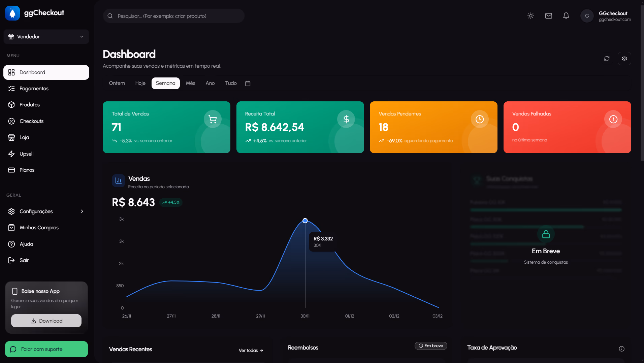Open the Checkouts menu item
Screen dimensions: 644x363
tap(46, 121)
